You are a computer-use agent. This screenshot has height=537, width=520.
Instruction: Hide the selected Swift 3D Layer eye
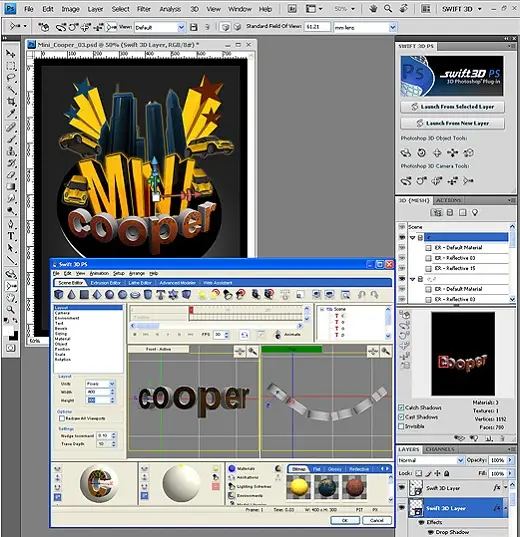402,508
